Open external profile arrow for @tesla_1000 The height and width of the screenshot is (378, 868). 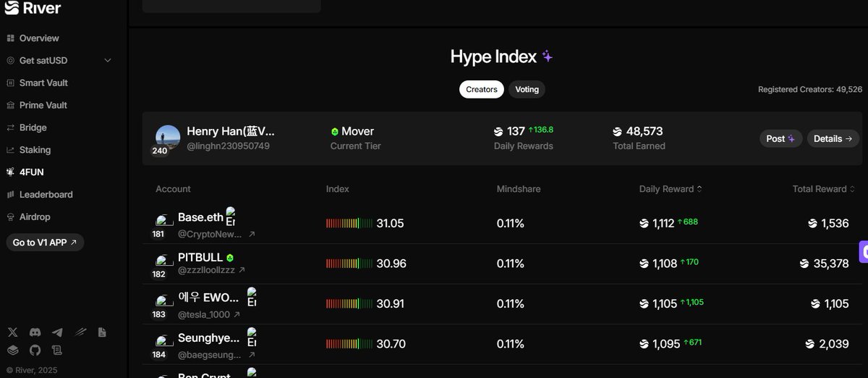click(x=237, y=315)
